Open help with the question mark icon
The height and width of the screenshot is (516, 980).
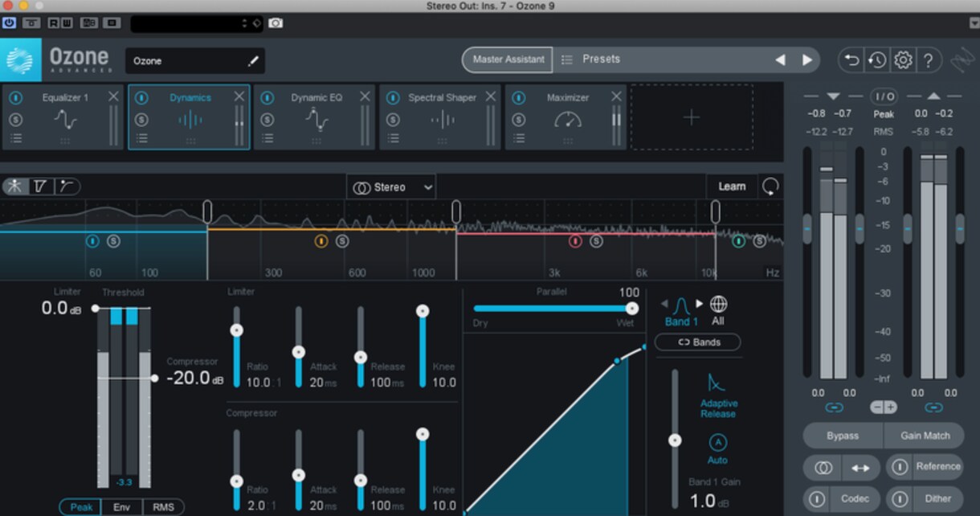[x=929, y=59]
